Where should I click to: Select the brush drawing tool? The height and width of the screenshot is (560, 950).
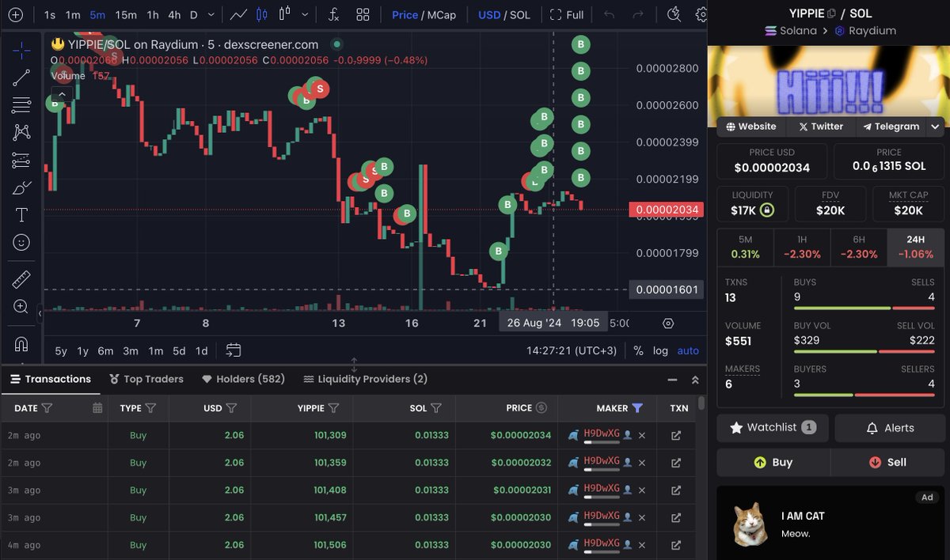[21, 188]
